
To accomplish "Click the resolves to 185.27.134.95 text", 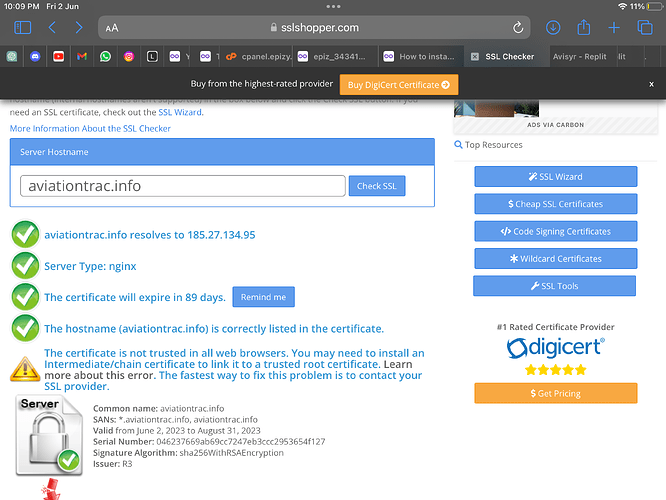I will coord(150,235).
